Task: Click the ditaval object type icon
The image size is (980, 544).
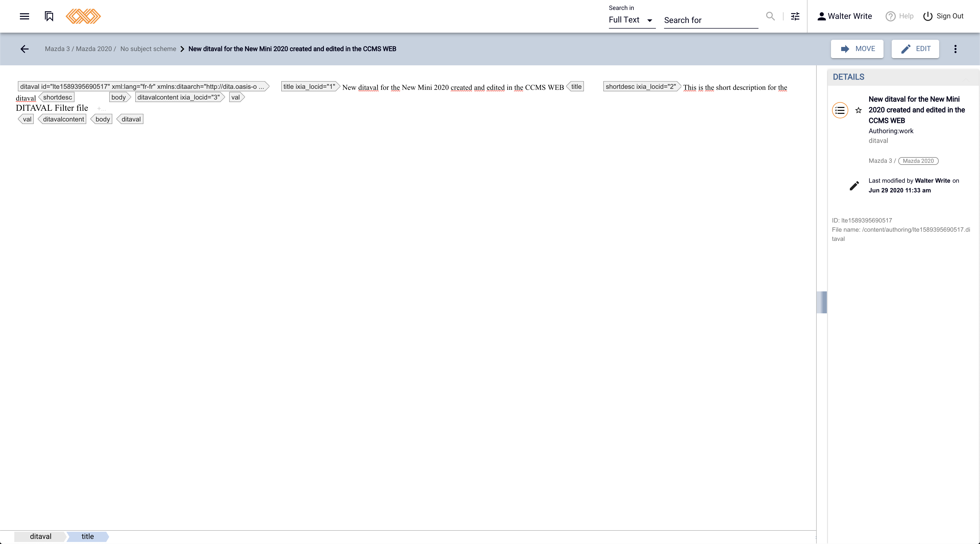Action: 840,110
